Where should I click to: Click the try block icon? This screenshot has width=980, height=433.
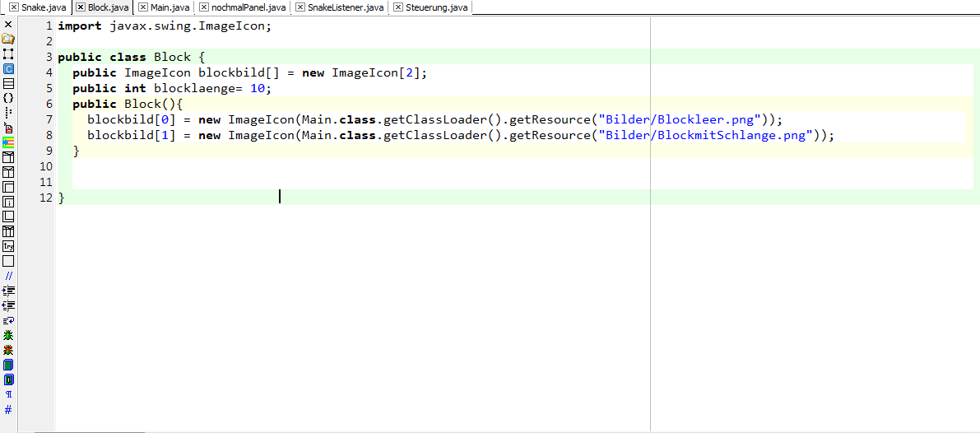[x=8, y=246]
